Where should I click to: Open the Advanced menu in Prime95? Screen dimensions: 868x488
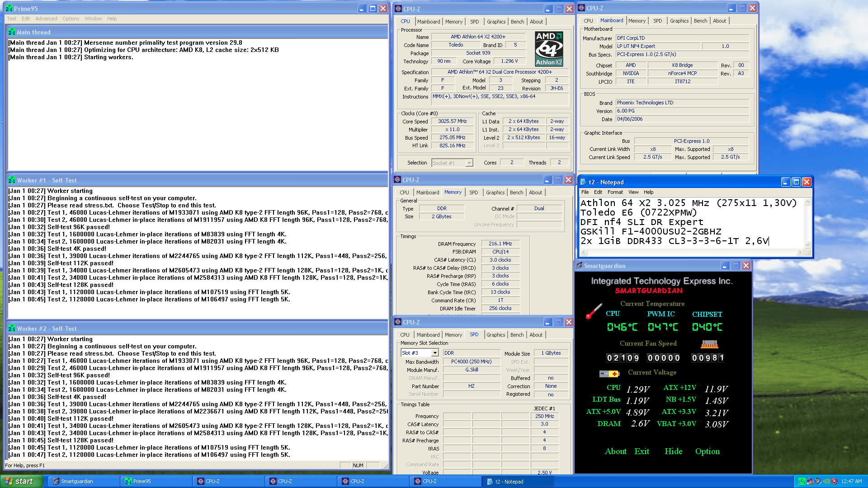point(46,19)
